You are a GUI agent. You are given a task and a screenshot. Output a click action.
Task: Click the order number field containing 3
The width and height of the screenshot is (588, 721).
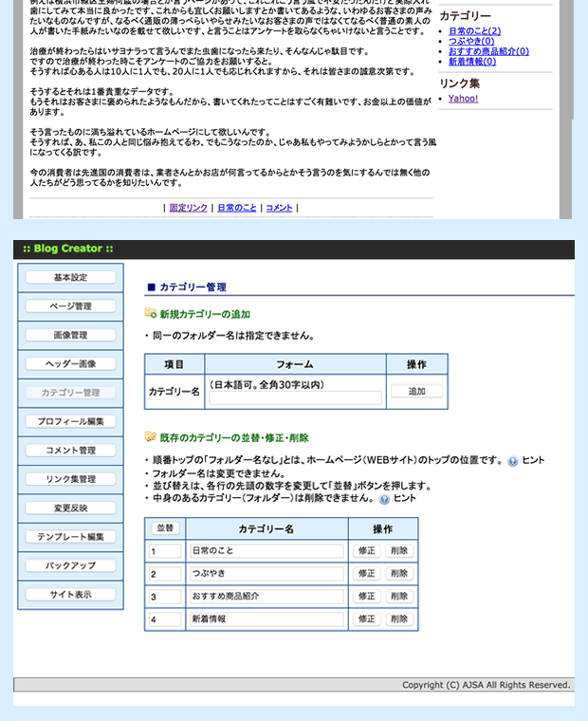pos(165,597)
